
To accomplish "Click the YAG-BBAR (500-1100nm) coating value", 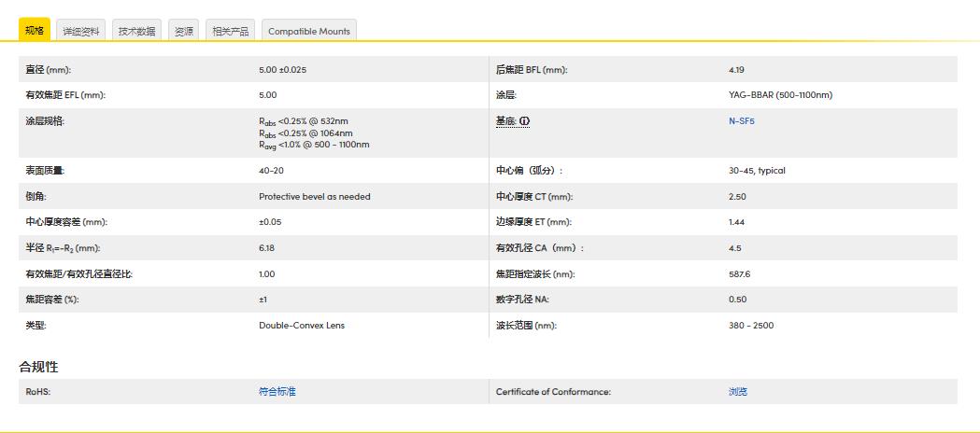I will [779, 95].
